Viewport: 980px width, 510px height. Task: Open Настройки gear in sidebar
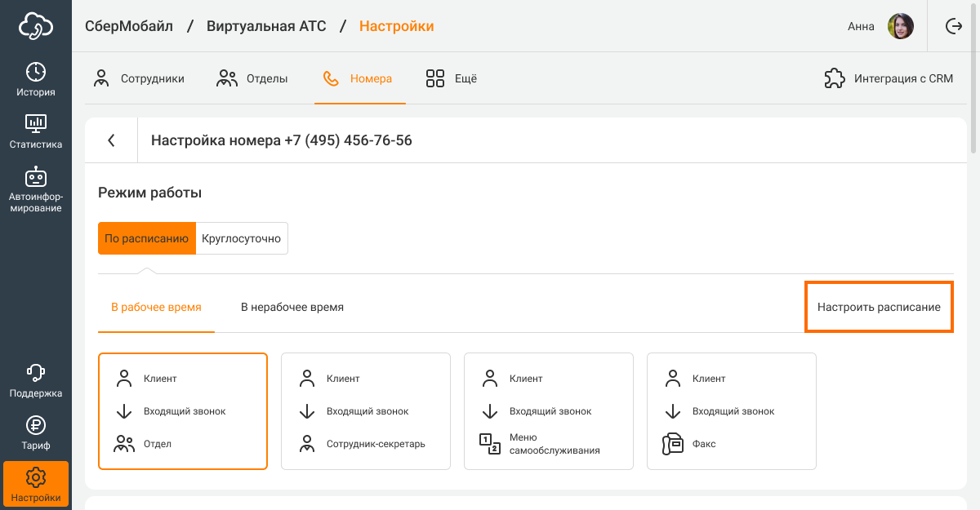(36, 477)
